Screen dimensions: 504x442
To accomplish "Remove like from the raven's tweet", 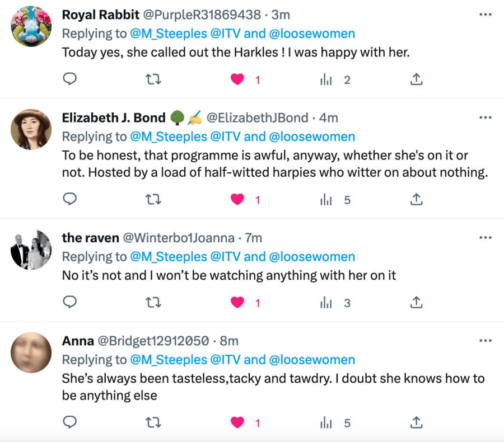I will pos(237,303).
